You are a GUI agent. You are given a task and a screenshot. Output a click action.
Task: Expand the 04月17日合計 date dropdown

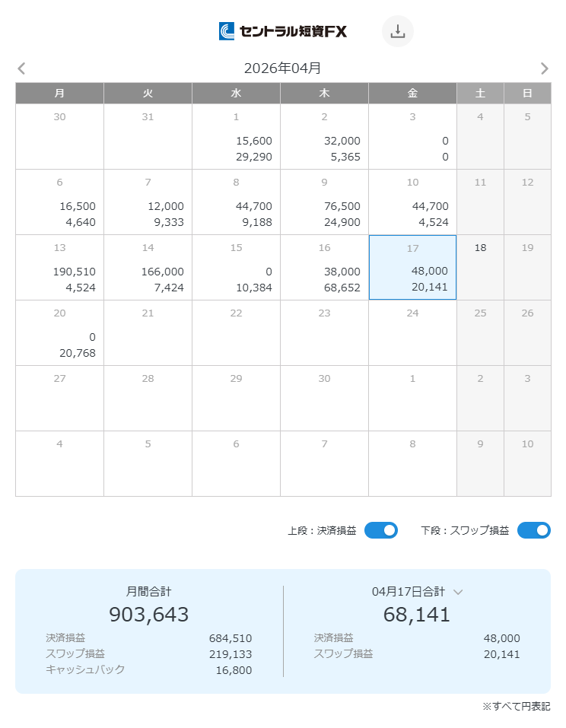pos(458,592)
